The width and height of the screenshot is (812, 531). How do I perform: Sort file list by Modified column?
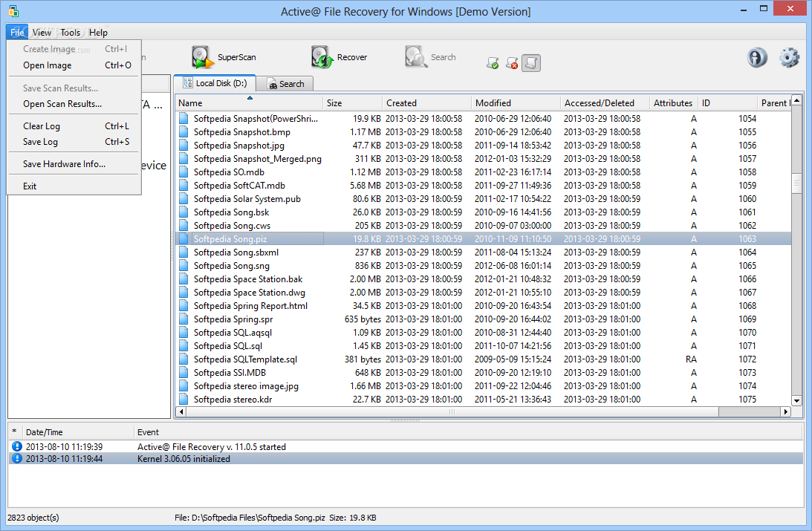[516, 103]
